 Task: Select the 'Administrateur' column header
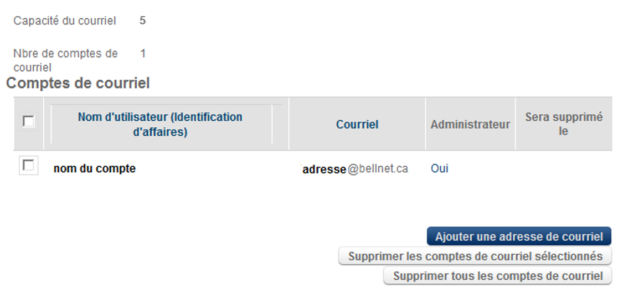point(470,125)
